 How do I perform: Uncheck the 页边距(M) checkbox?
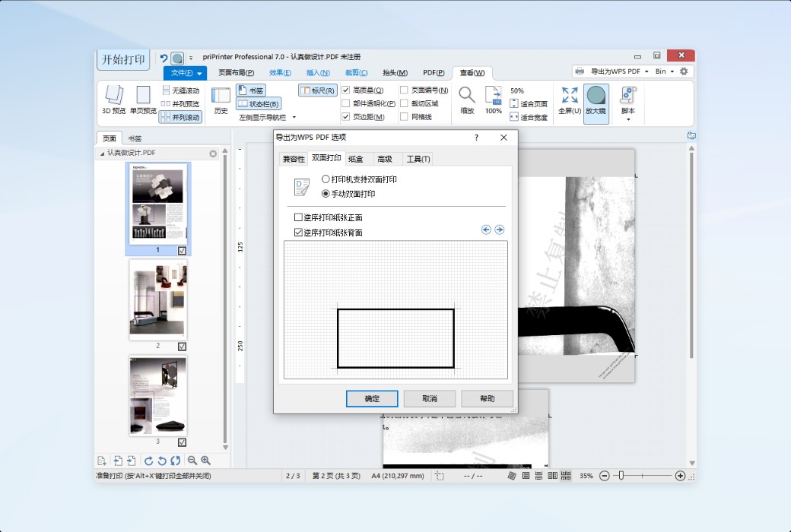[345, 117]
